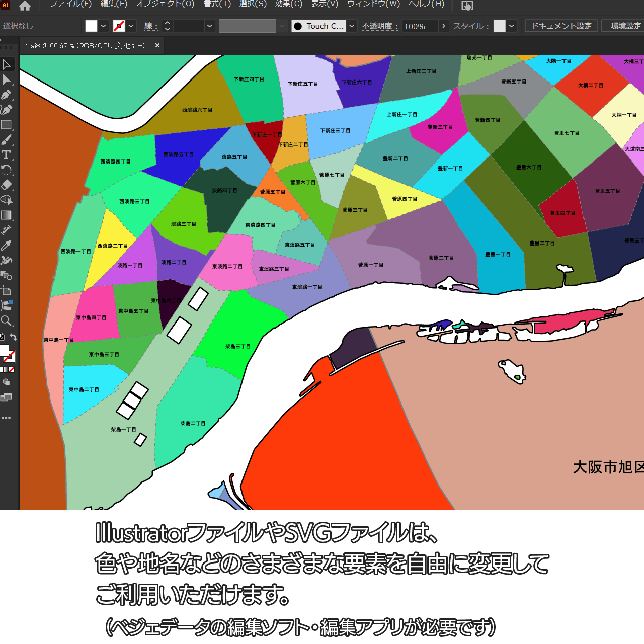644x644 pixels.
Task: Open the オブジェクト(O) menu
Action: 165,4
